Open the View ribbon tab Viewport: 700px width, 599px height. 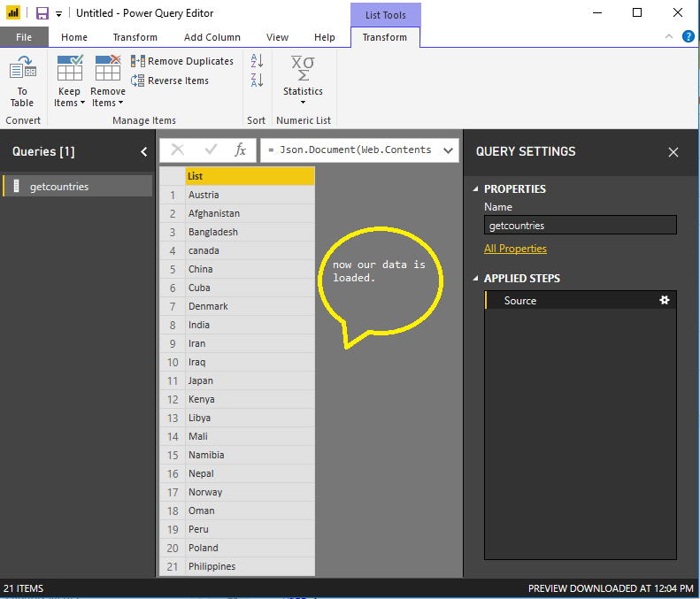[277, 37]
